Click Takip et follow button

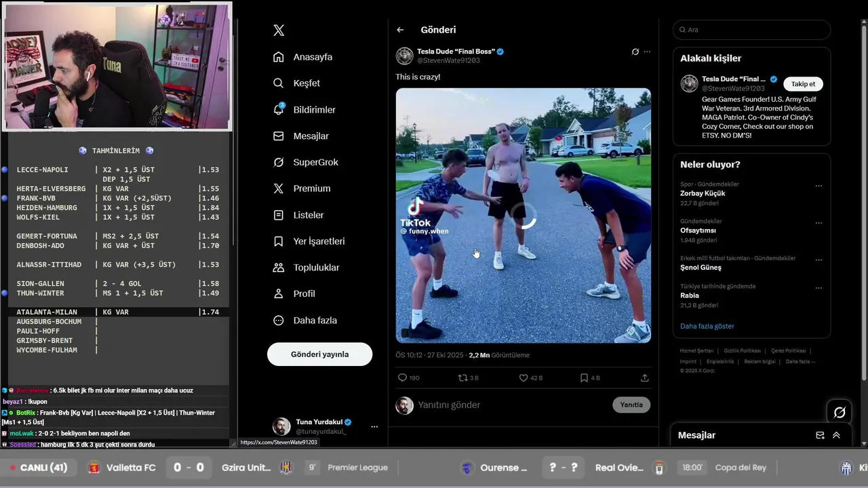[x=804, y=84]
